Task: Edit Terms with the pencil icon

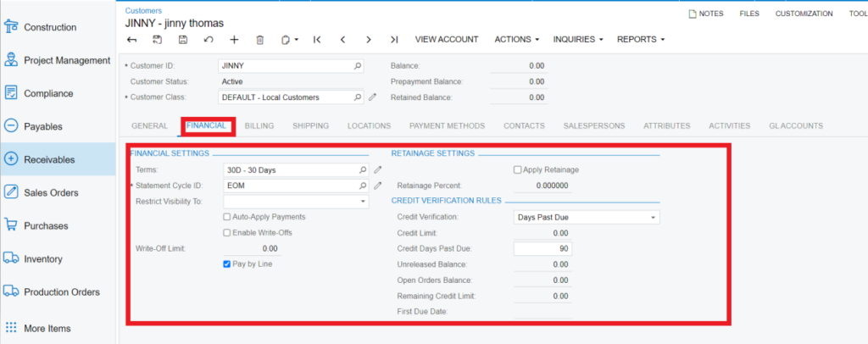Action: (378, 170)
